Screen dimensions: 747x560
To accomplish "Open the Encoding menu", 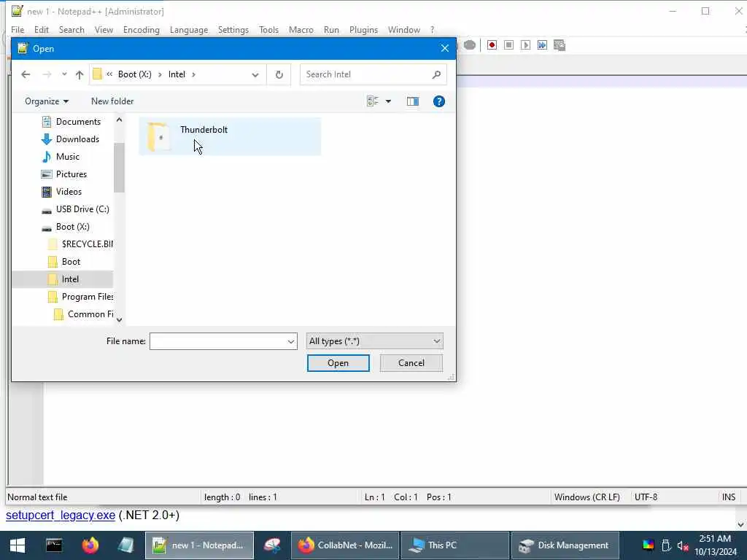I will pyautogui.click(x=142, y=29).
